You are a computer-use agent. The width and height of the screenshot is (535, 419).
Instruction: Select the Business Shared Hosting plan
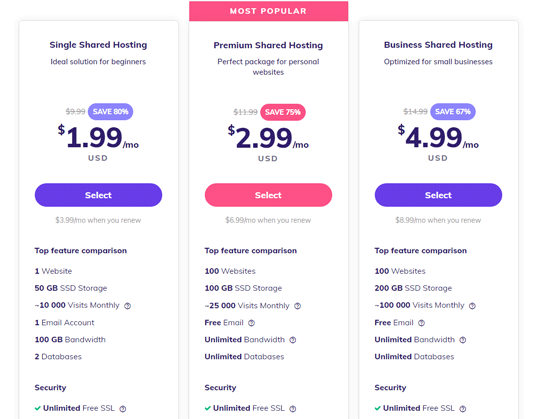[438, 195]
